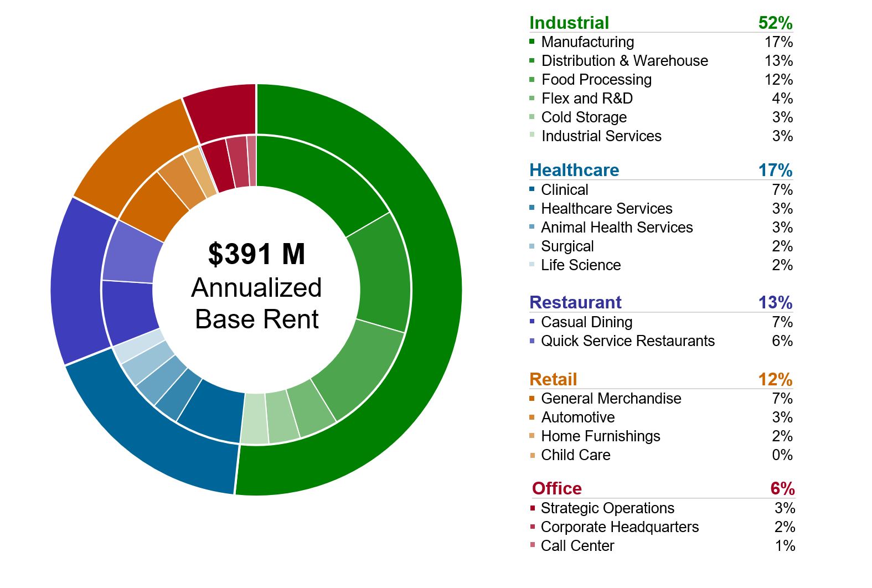Click the Healthcare Services label
This screenshot has width=872, height=588.
[x=607, y=209]
